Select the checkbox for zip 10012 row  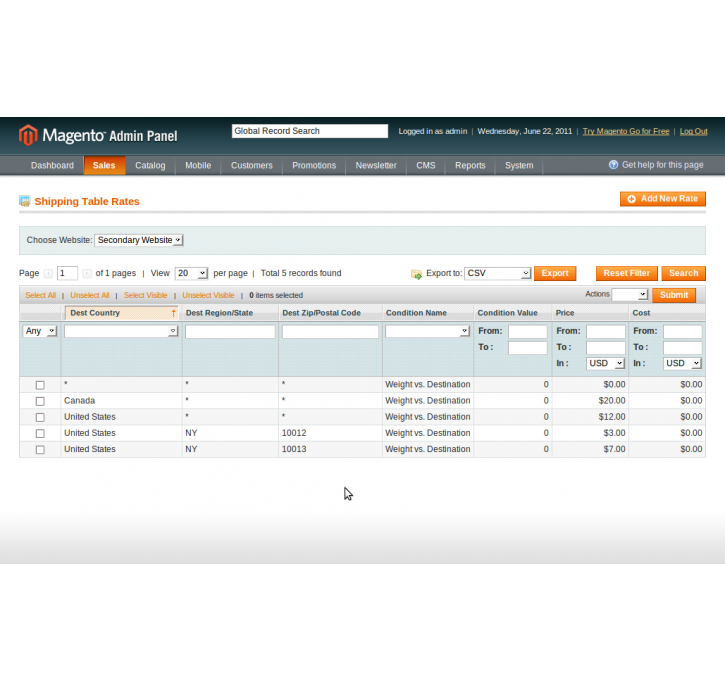(40, 433)
